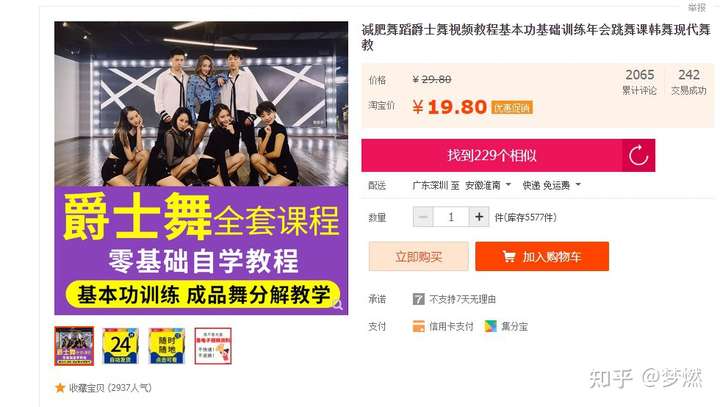
Task: Click the star icon next to 收藏宝贝
Action: pyautogui.click(x=60, y=388)
